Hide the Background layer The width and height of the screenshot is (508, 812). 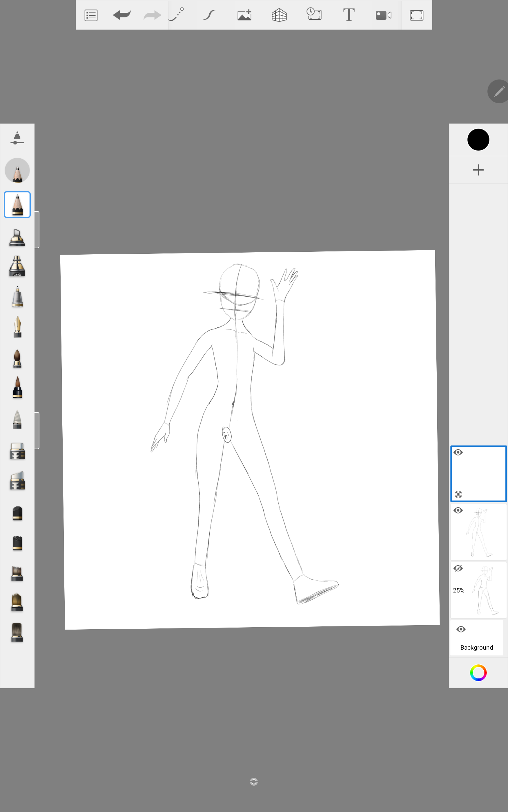pyautogui.click(x=461, y=629)
